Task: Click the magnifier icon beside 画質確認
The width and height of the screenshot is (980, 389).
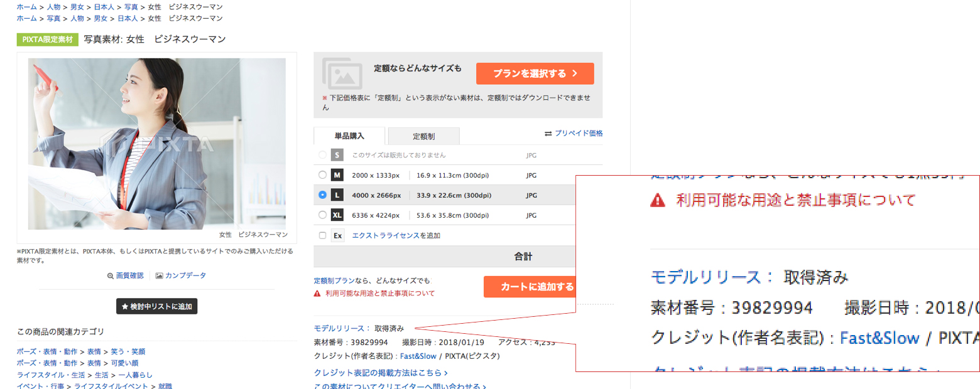Action: (111, 275)
